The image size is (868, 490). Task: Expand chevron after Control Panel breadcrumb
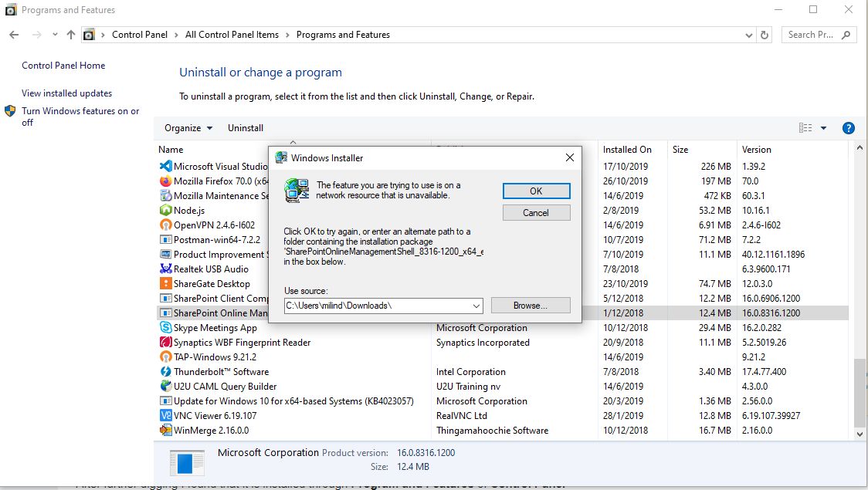pyautogui.click(x=176, y=35)
